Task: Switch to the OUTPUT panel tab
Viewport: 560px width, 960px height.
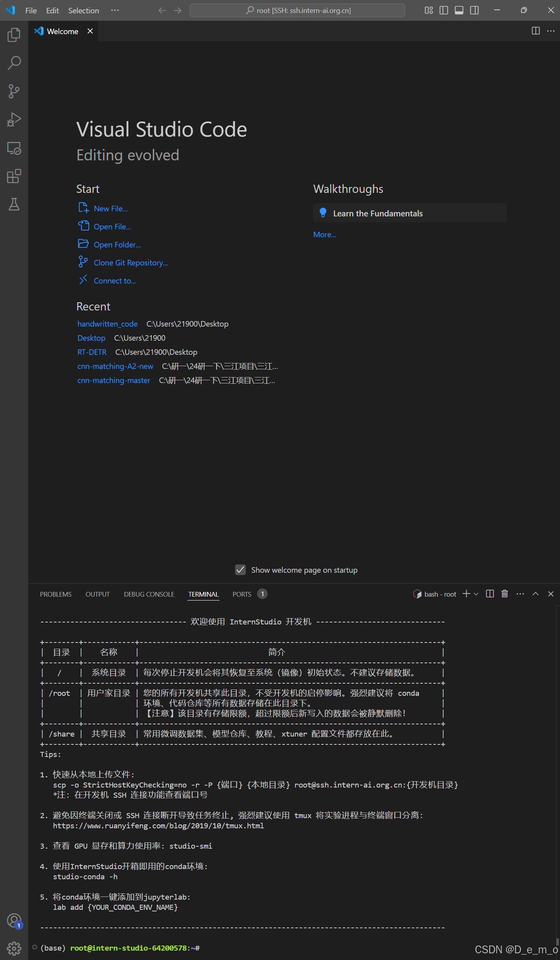Action: point(98,594)
